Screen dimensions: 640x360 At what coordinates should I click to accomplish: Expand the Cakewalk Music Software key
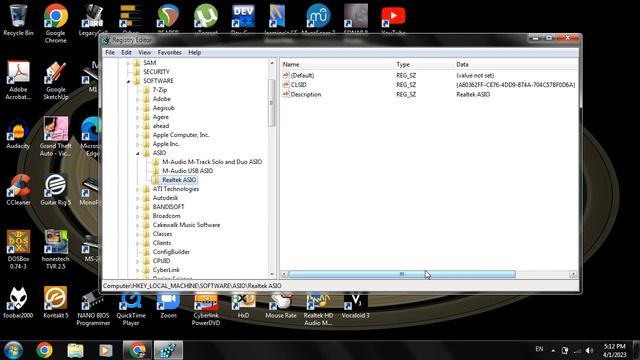(138, 225)
